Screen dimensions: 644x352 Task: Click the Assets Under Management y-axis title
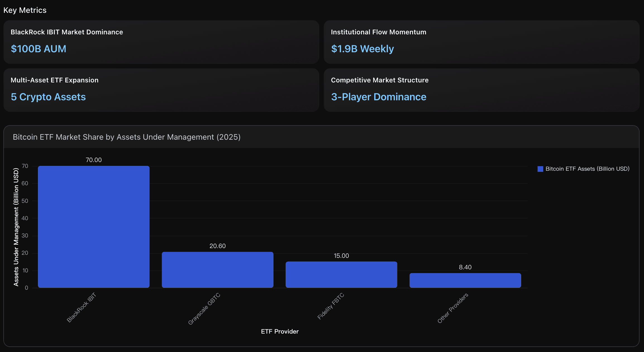pos(16,227)
